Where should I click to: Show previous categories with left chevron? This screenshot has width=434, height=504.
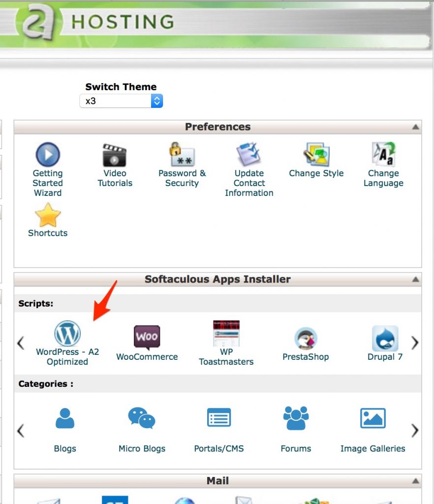(21, 431)
